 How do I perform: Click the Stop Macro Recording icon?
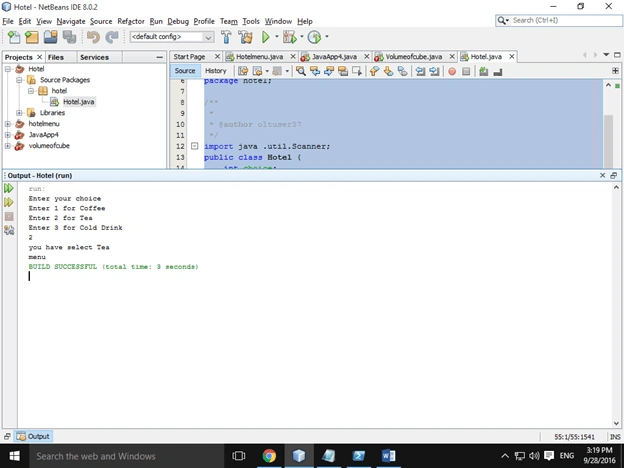pos(466,72)
